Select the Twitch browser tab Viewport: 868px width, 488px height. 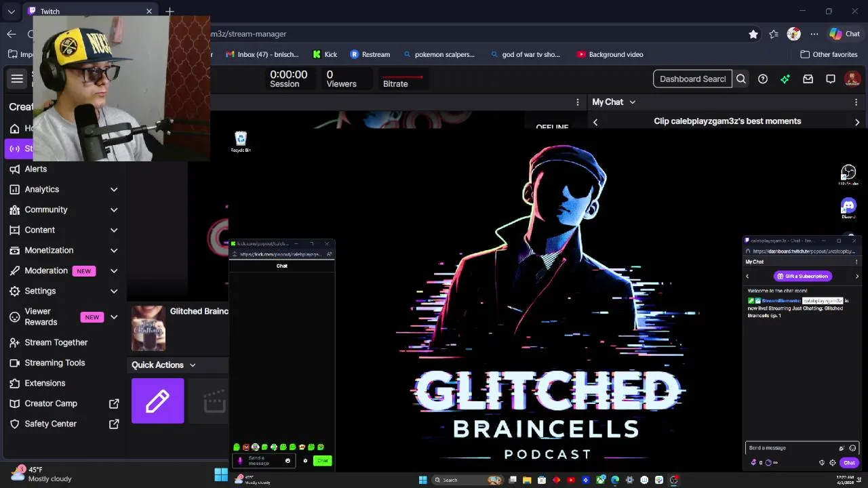pyautogui.click(x=90, y=12)
